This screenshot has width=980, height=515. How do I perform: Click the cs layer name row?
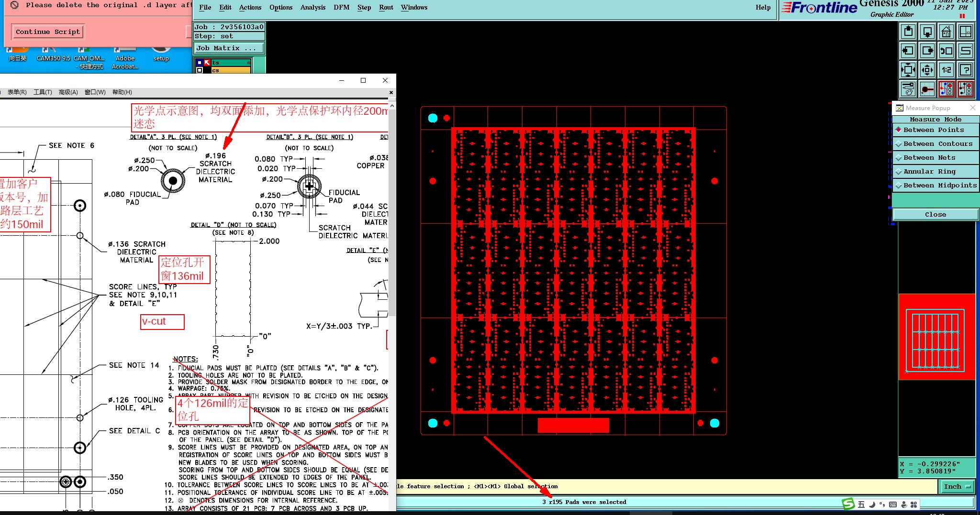231,70
